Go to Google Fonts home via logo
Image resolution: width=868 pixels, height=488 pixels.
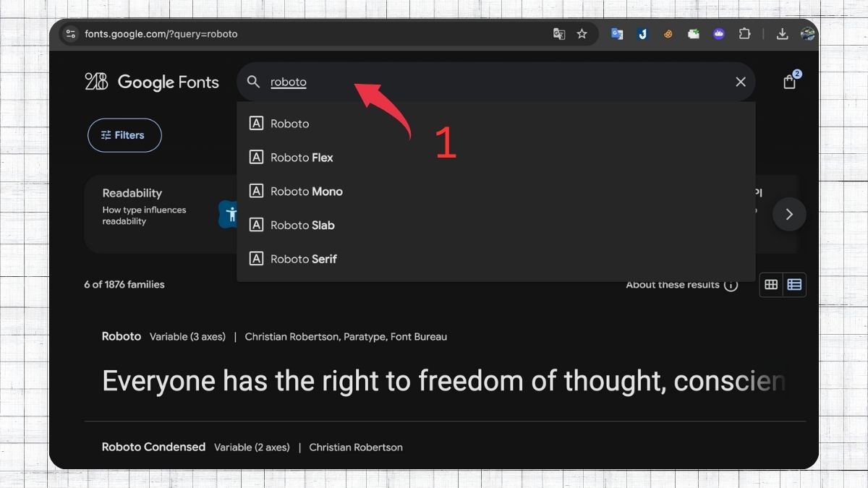[x=152, y=82]
